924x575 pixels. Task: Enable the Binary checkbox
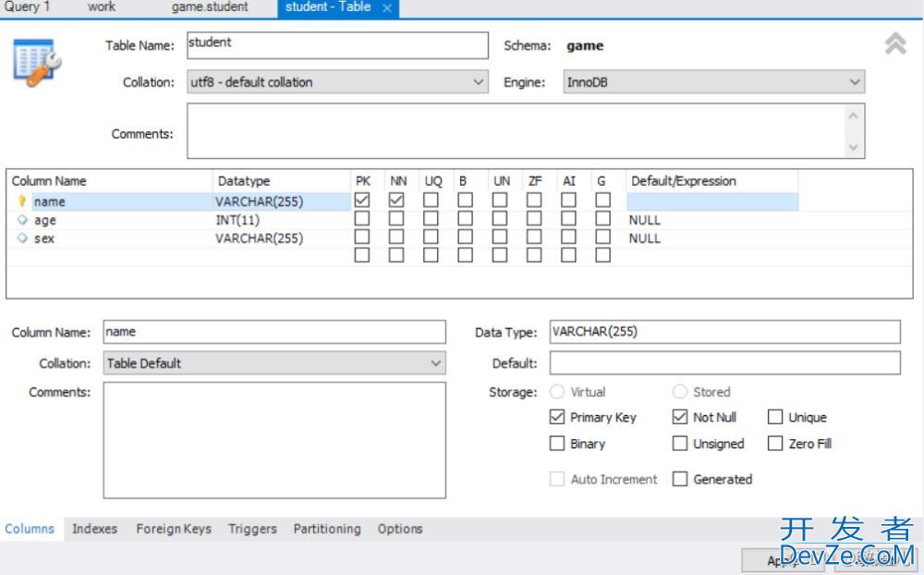[x=557, y=443]
